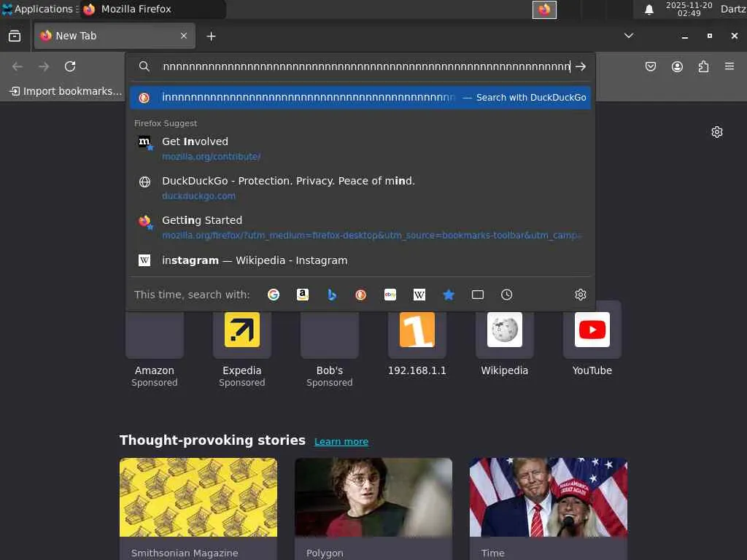The image size is (747, 560).
Task: Click the go arrow in address bar
Action: (x=580, y=66)
